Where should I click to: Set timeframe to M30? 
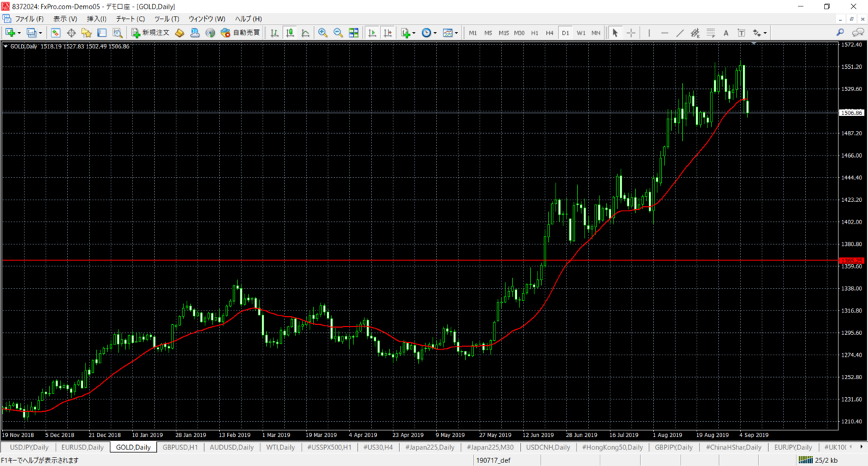click(x=519, y=33)
